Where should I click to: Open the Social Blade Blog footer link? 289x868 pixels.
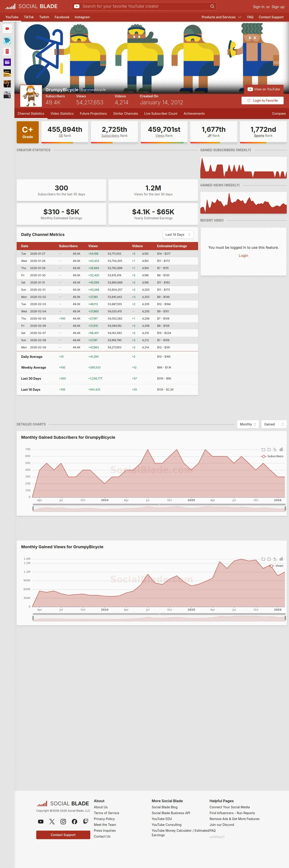165,807
